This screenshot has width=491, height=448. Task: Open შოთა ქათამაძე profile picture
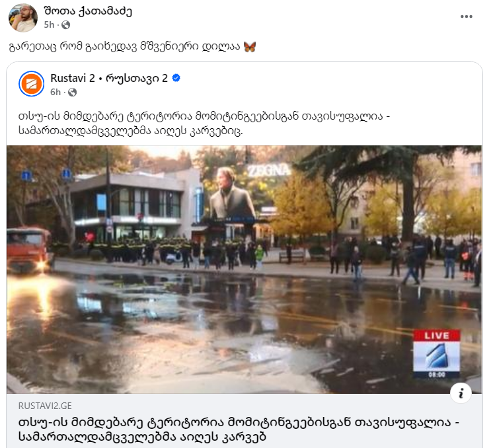(x=22, y=18)
